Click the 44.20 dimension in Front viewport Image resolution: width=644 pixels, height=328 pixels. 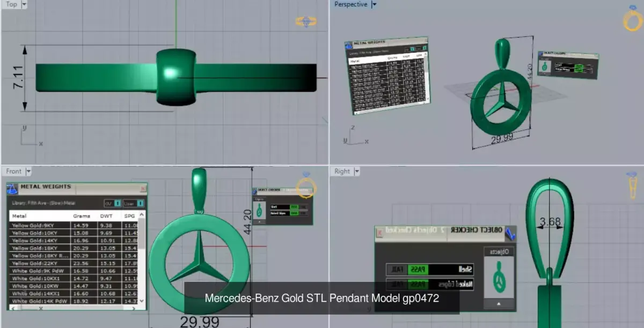pos(248,222)
